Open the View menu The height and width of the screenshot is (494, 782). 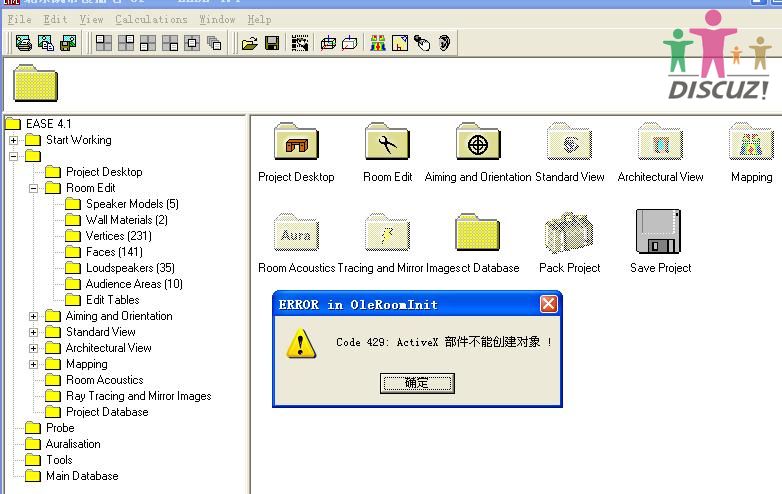(91, 19)
